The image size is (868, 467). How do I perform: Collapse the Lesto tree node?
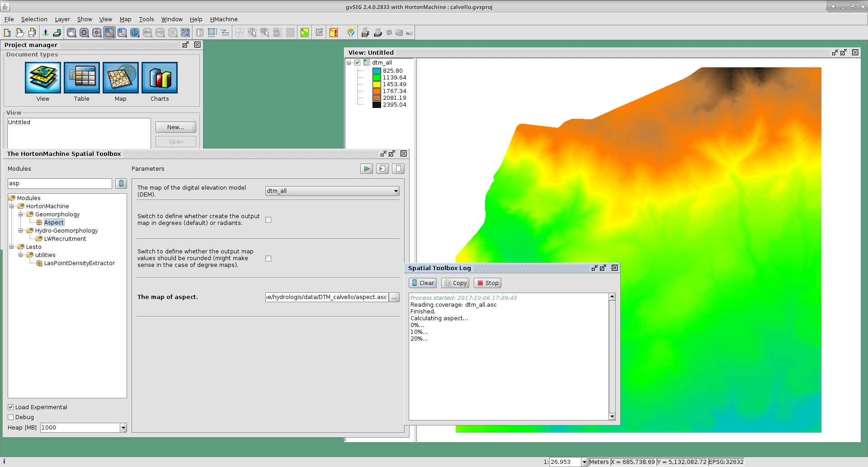12,247
